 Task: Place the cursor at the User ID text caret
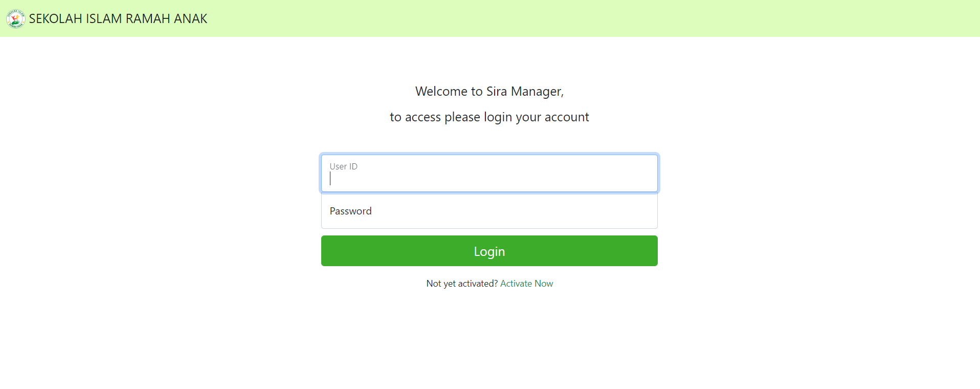point(330,179)
